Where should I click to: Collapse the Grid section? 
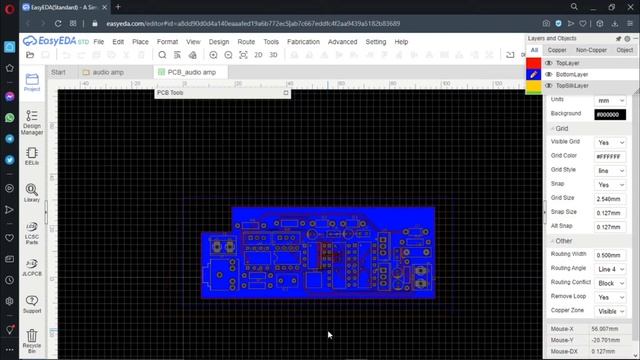pos(559,129)
